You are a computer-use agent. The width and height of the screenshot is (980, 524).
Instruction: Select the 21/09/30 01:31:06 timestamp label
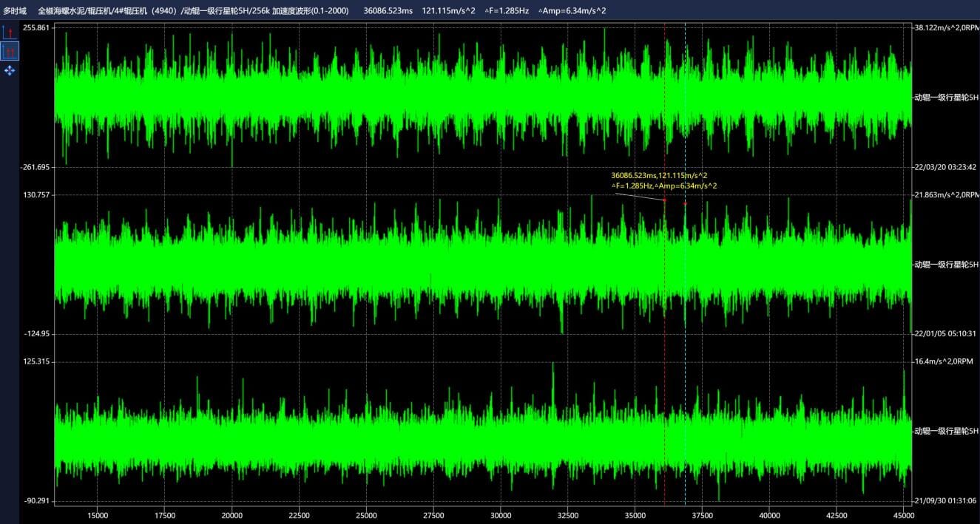pyautogui.click(x=946, y=500)
